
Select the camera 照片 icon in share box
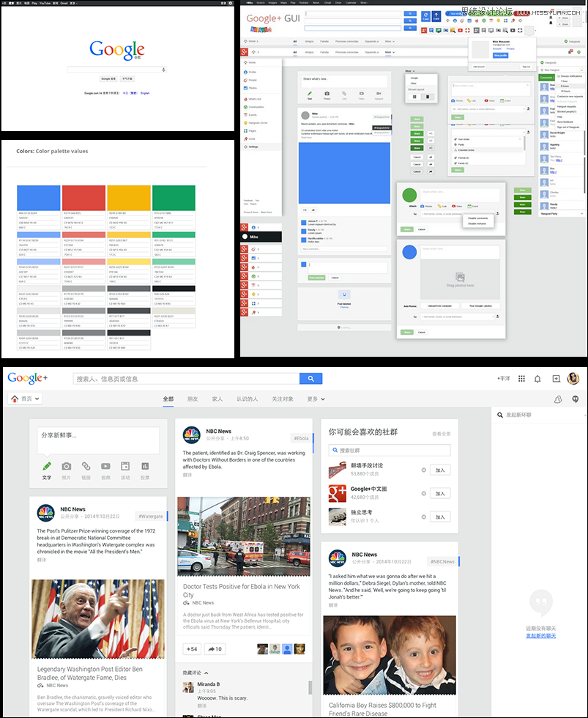[67, 466]
